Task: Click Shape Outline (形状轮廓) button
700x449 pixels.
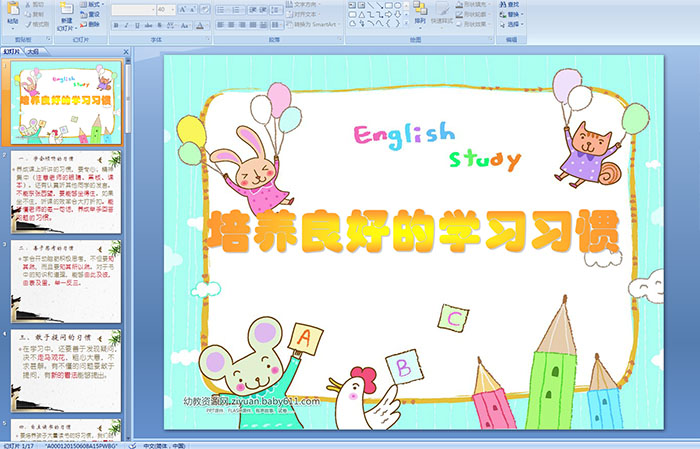Action: click(x=472, y=14)
